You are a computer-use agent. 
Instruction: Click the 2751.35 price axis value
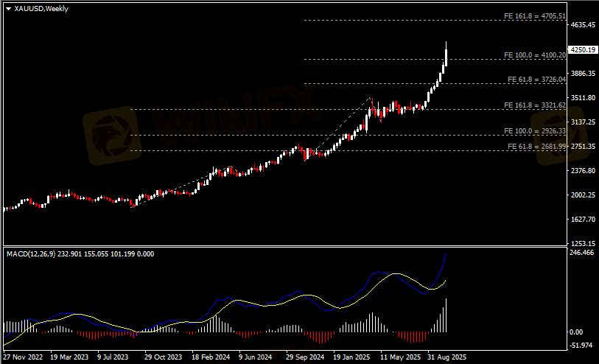pos(583,147)
